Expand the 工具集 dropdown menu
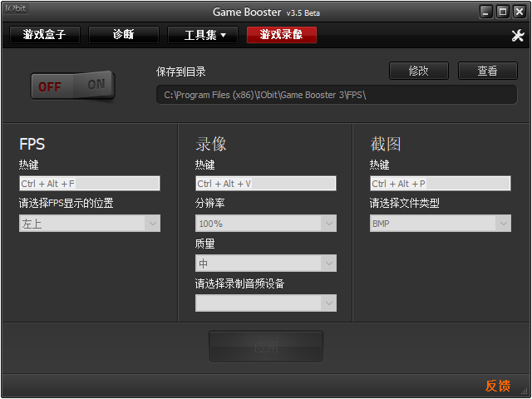This screenshot has width=532, height=399. (x=203, y=35)
